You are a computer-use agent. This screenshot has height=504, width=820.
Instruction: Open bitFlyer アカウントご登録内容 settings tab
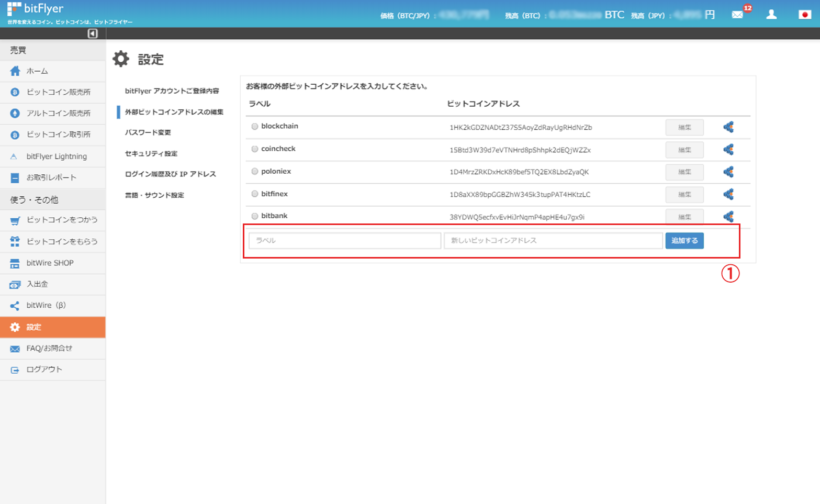(172, 91)
